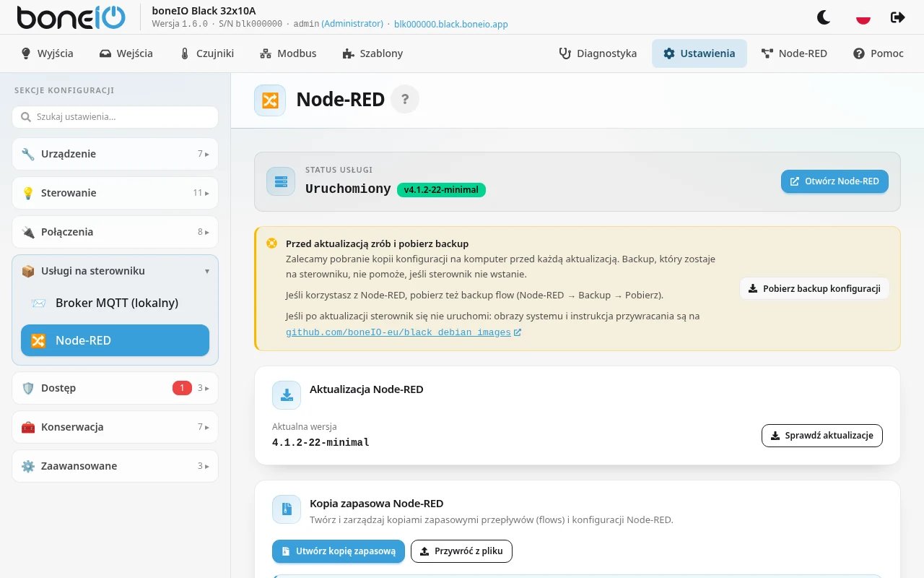Click Przywróć z pliku button
The width and height of the screenshot is (924, 578).
tap(461, 551)
